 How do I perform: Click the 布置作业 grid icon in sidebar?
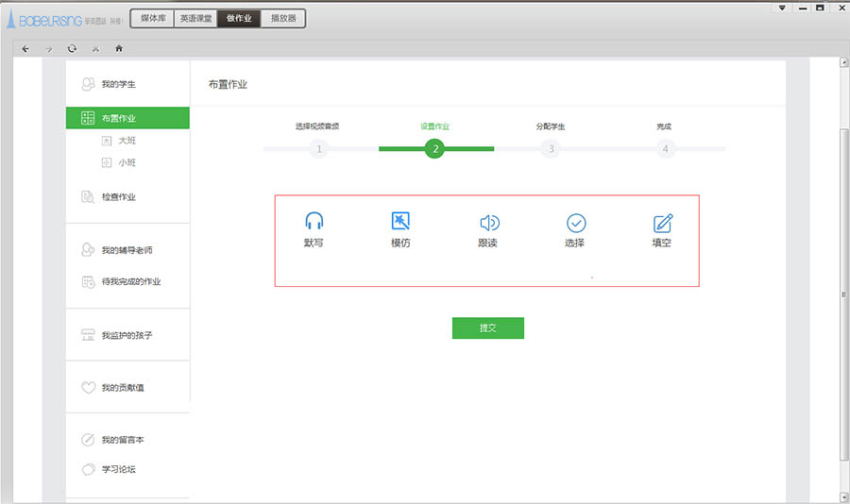pos(88,118)
